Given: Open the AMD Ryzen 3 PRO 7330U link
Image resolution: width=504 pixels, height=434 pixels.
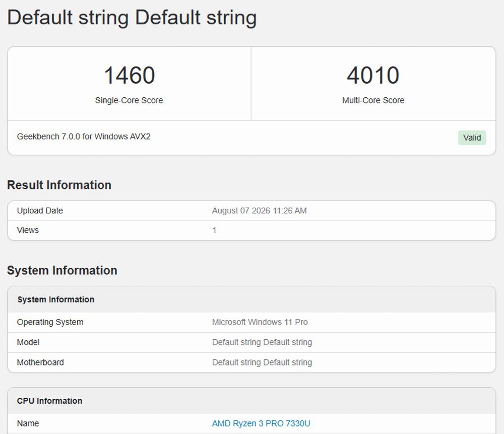Looking at the screenshot, I should (261, 423).
